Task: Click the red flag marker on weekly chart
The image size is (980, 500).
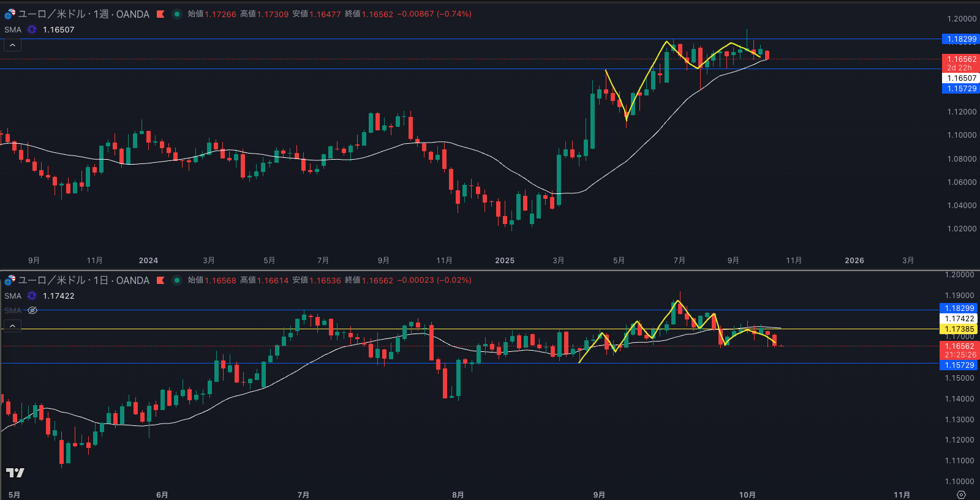Action: (x=160, y=14)
